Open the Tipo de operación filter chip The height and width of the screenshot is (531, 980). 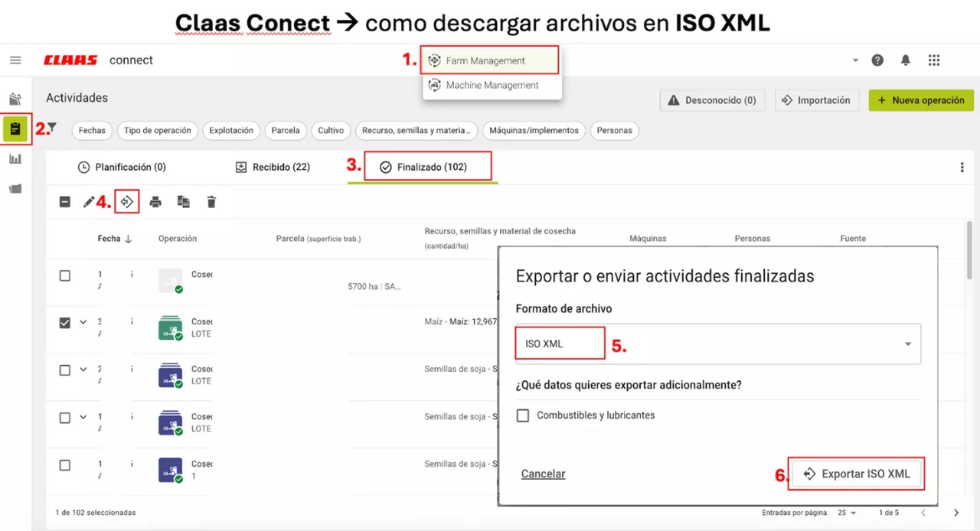(158, 131)
